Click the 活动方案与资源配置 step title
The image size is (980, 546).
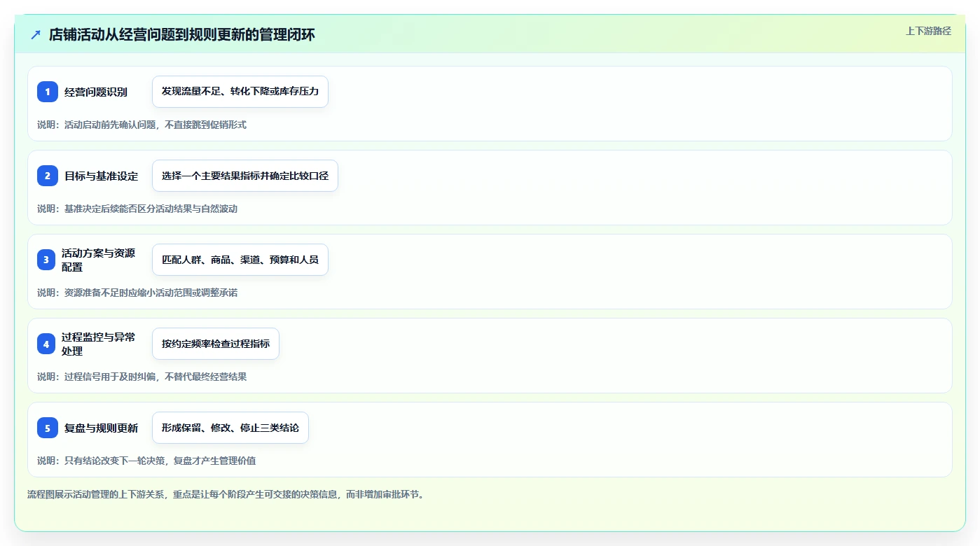coord(98,260)
